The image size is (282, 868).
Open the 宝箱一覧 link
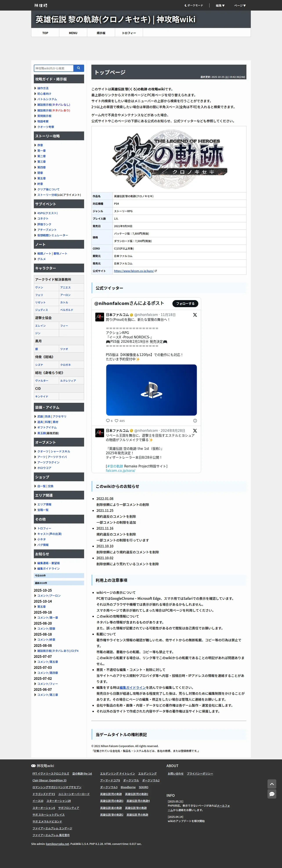[43, 510]
